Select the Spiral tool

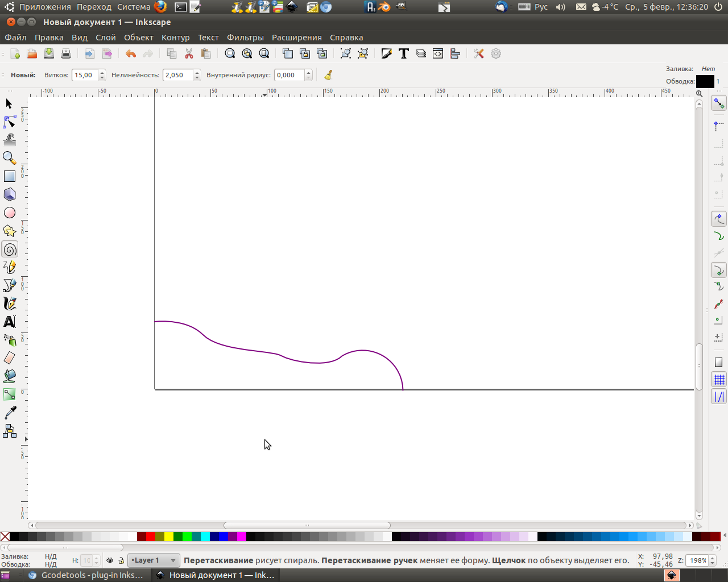point(9,249)
